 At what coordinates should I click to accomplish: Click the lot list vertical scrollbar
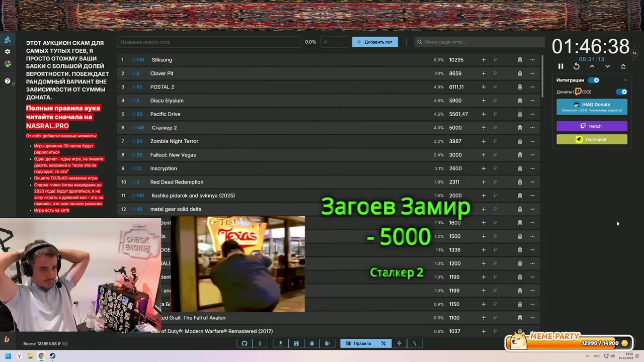[x=542, y=76]
